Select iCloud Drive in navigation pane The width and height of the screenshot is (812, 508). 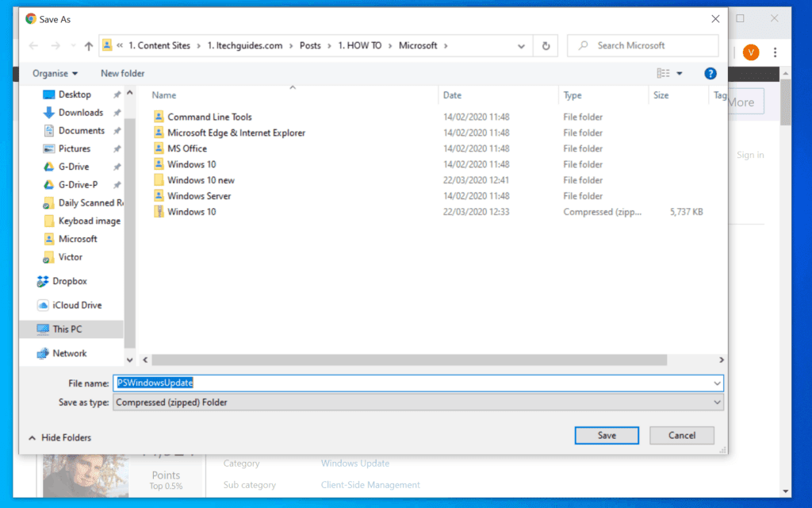[77, 306]
